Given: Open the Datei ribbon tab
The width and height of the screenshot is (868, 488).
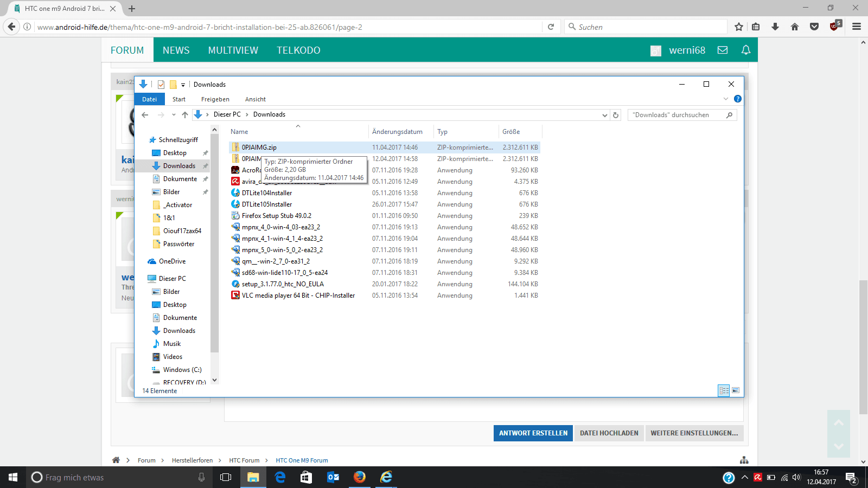Looking at the screenshot, I should [x=150, y=99].
